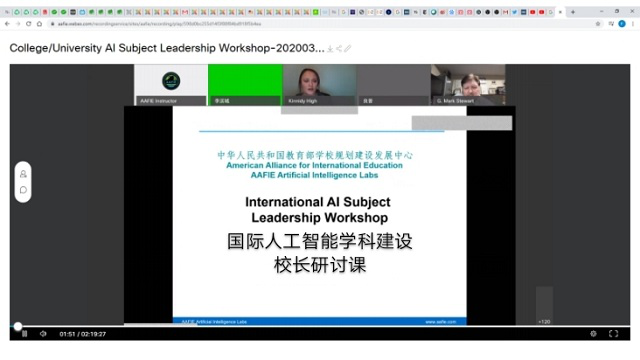640x360 pixels.
Task: Edit the recording title with pencil
Action: point(347,49)
